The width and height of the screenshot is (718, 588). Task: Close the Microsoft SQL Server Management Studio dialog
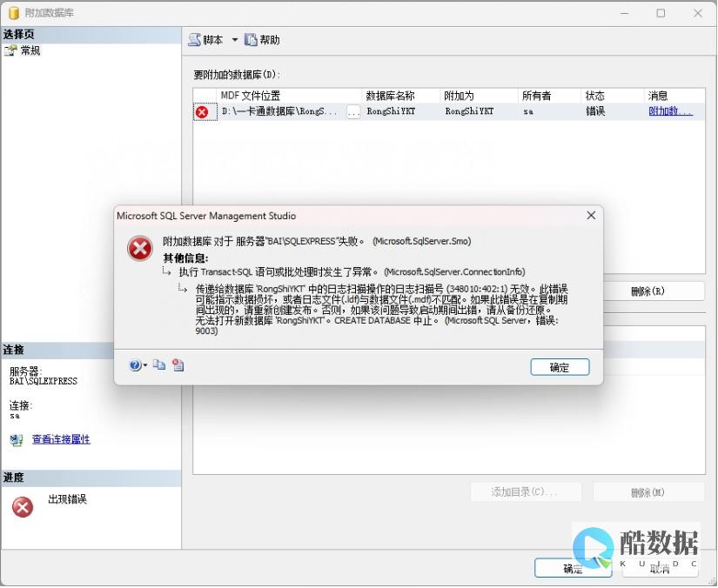pyautogui.click(x=591, y=215)
